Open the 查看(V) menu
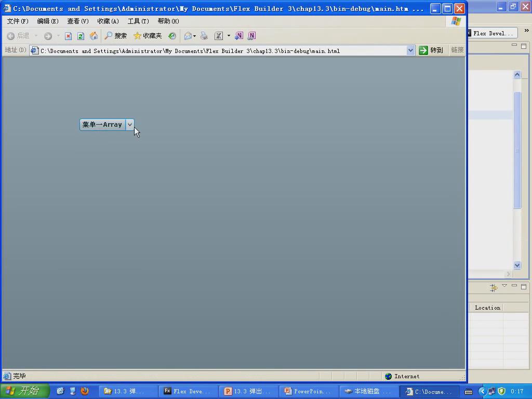Viewport: 532px width, 399px height. tap(78, 21)
